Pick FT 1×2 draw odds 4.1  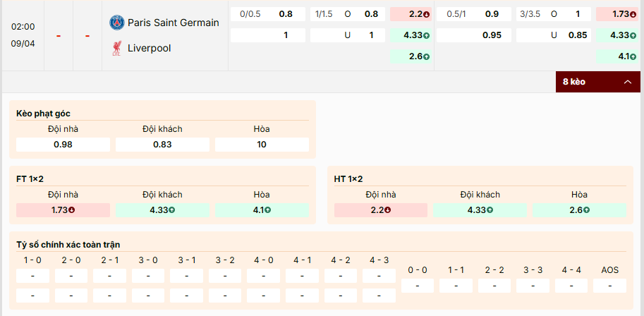tap(262, 209)
